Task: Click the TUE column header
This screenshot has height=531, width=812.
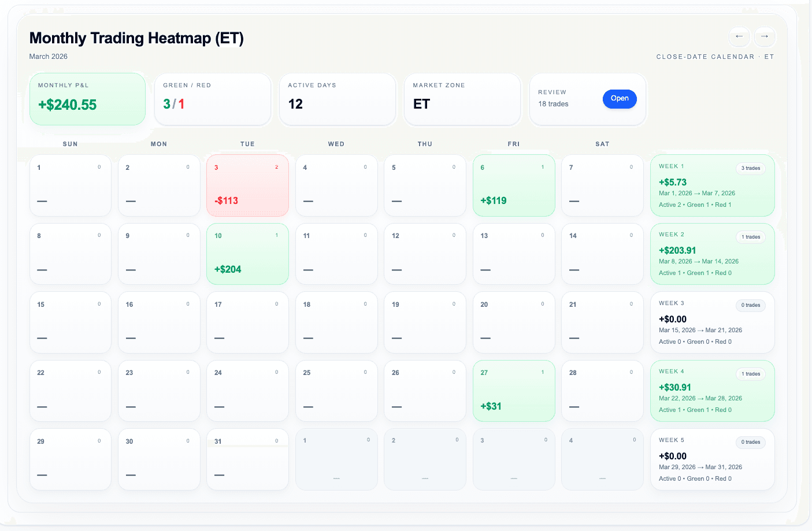Action: click(x=247, y=144)
